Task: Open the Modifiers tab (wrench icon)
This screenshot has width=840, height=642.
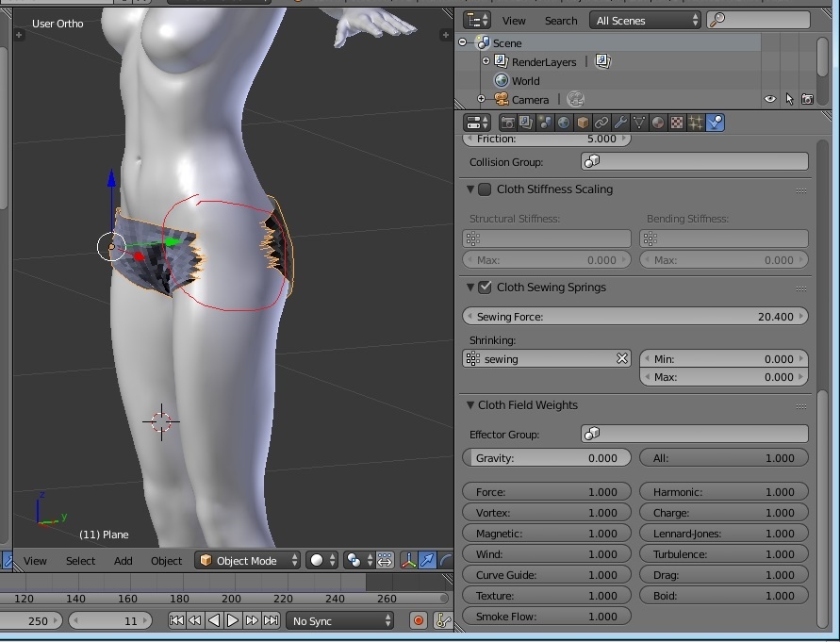Action: [620, 123]
